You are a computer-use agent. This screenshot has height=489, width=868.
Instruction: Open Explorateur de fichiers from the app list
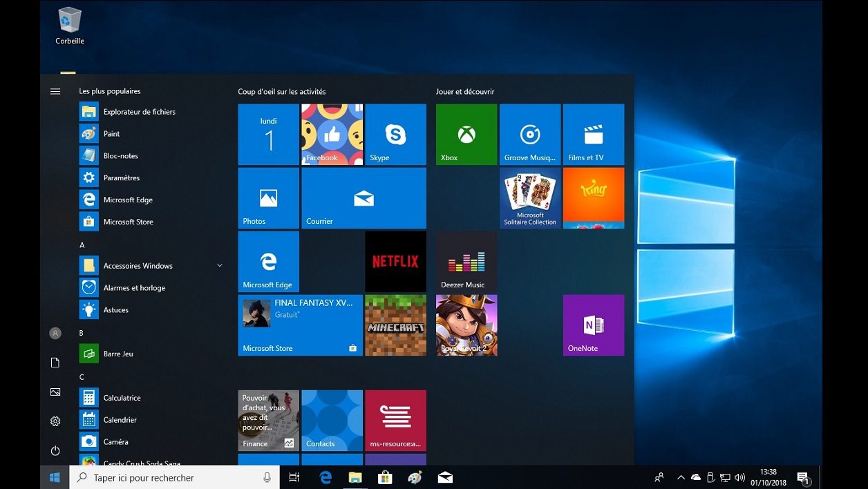(152, 112)
